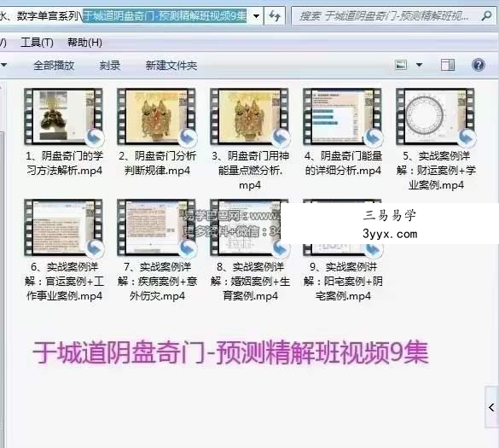Open video 5、实战案例详解：财运案例+学业案例.mp4 thumbnail

[x=435, y=117]
